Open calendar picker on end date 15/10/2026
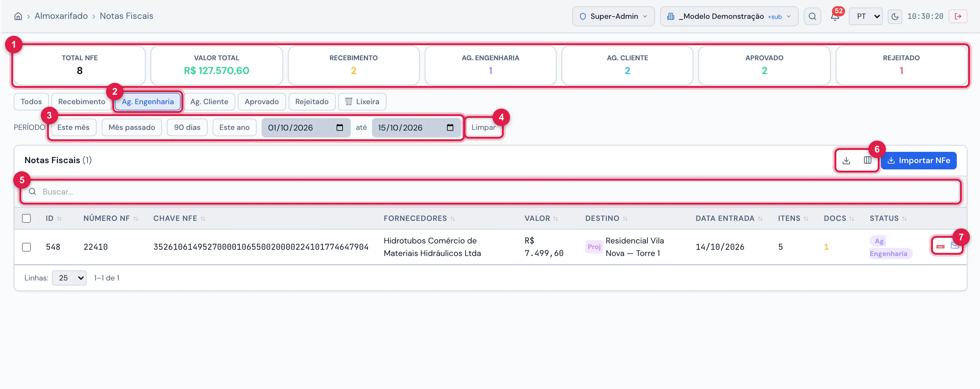 (450, 127)
